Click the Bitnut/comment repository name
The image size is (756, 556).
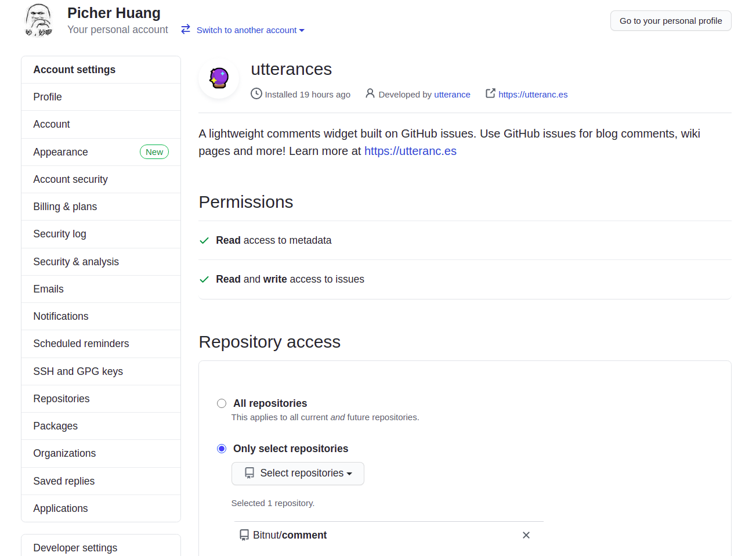tap(290, 535)
